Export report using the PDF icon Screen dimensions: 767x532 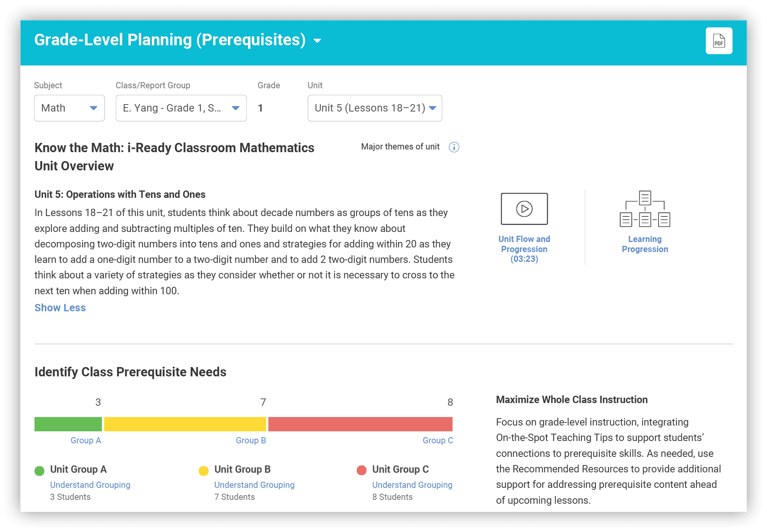[x=719, y=41]
